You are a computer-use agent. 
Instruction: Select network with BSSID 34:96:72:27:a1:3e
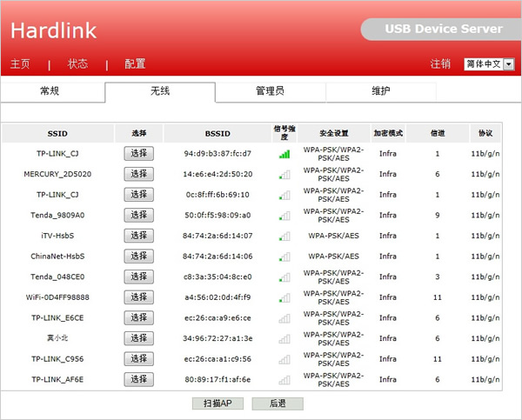(139, 338)
